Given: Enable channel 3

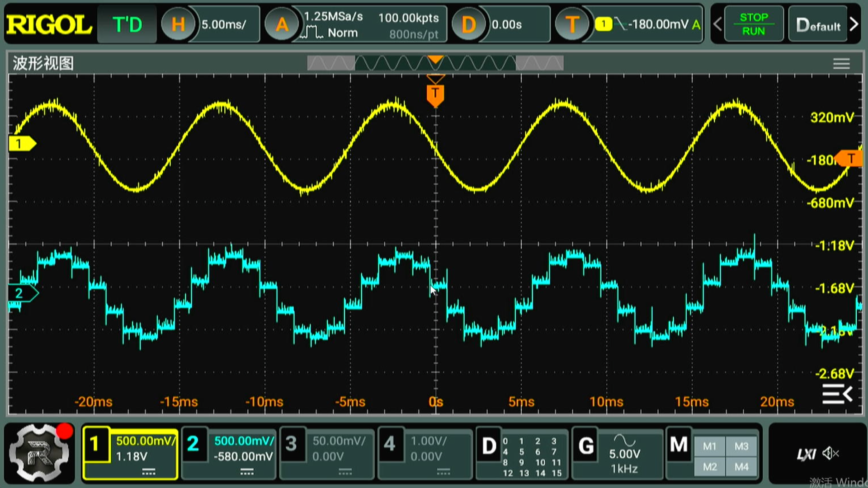Looking at the screenshot, I should [x=292, y=444].
